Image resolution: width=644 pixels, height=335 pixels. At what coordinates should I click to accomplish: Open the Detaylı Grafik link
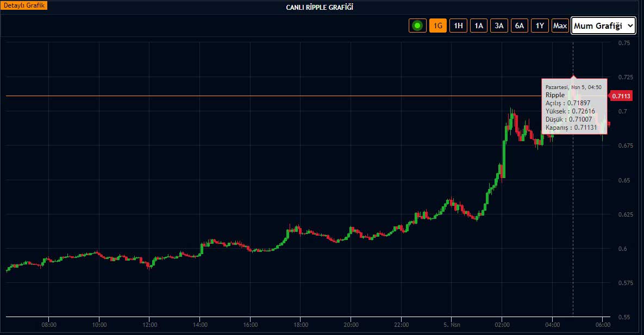point(24,5)
